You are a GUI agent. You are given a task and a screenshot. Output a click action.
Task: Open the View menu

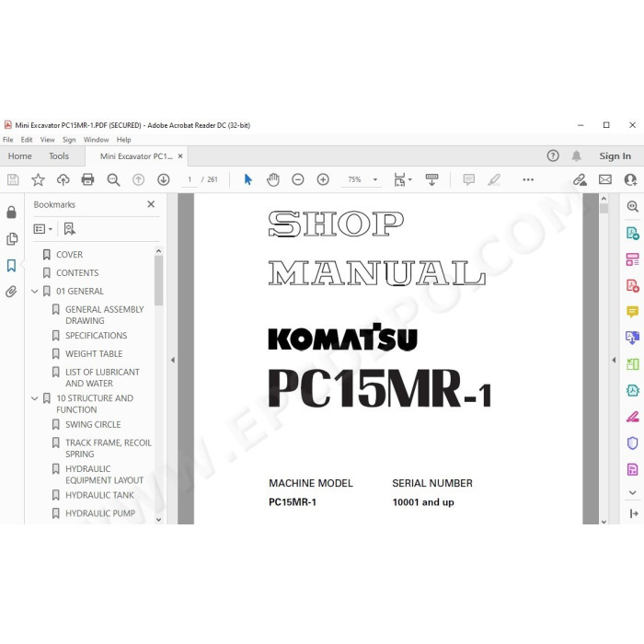tap(47, 140)
